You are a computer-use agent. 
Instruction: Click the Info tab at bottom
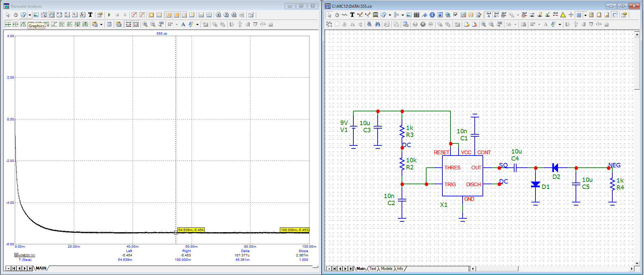point(400,269)
